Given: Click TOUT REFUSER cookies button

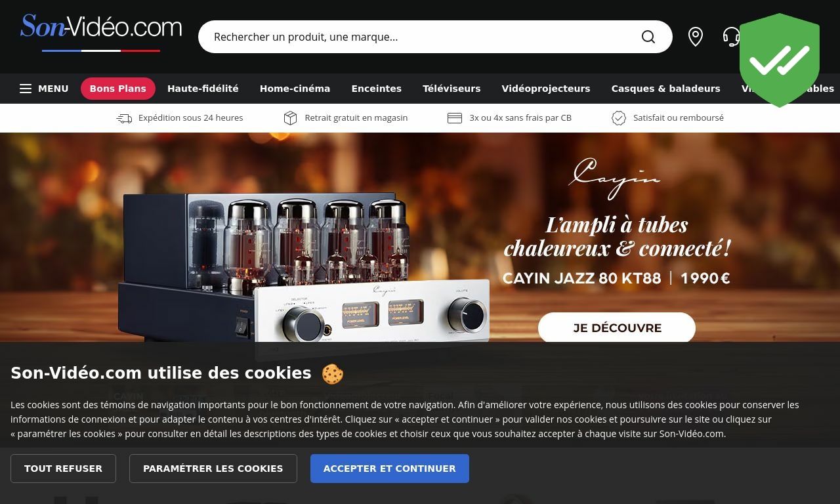Looking at the screenshot, I should click(63, 469).
